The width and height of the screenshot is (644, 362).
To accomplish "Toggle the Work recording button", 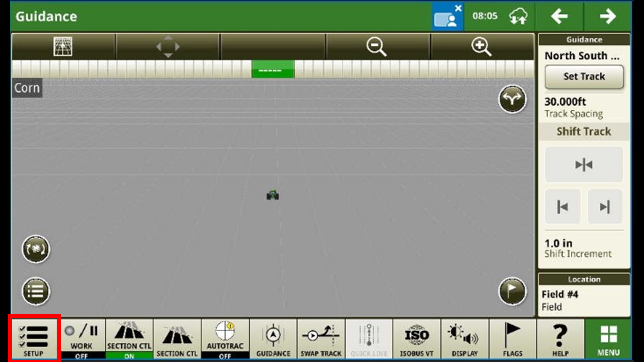I will point(81,338).
